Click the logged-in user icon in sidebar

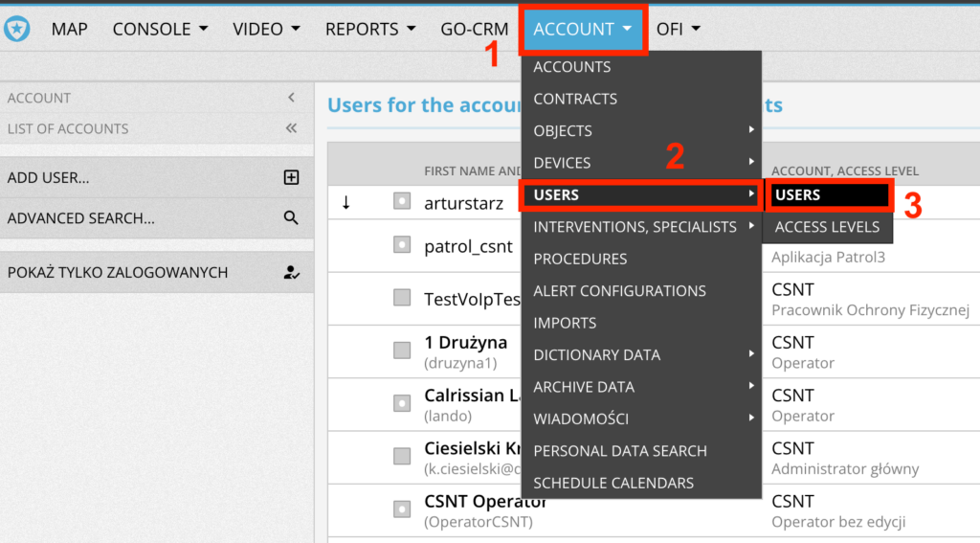pos(292,272)
